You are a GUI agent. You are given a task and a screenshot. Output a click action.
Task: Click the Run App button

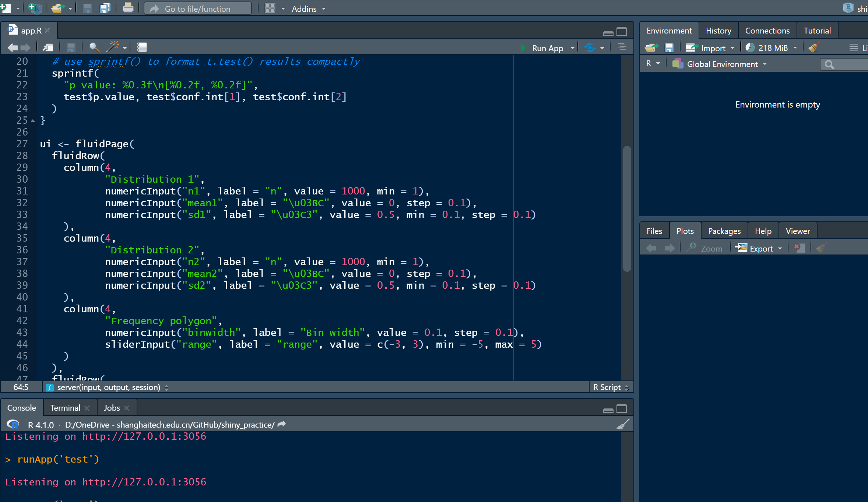(x=543, y=48)
